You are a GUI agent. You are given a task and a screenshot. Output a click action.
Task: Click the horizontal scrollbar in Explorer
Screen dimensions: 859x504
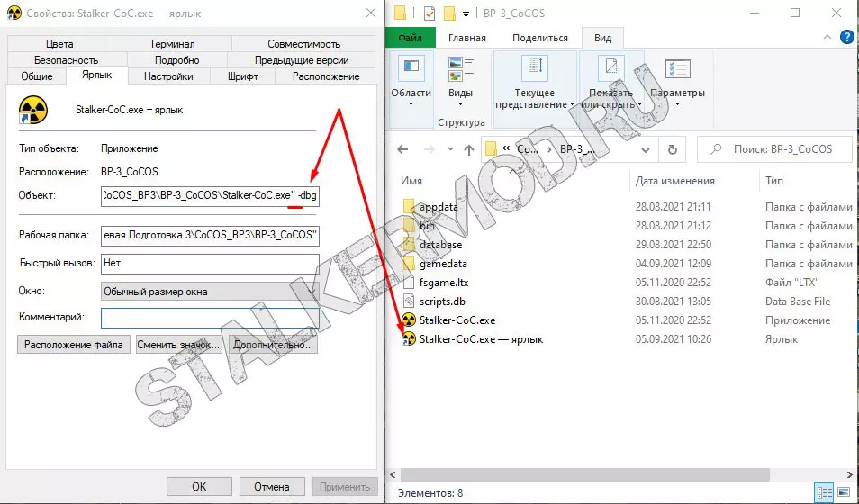585,474
